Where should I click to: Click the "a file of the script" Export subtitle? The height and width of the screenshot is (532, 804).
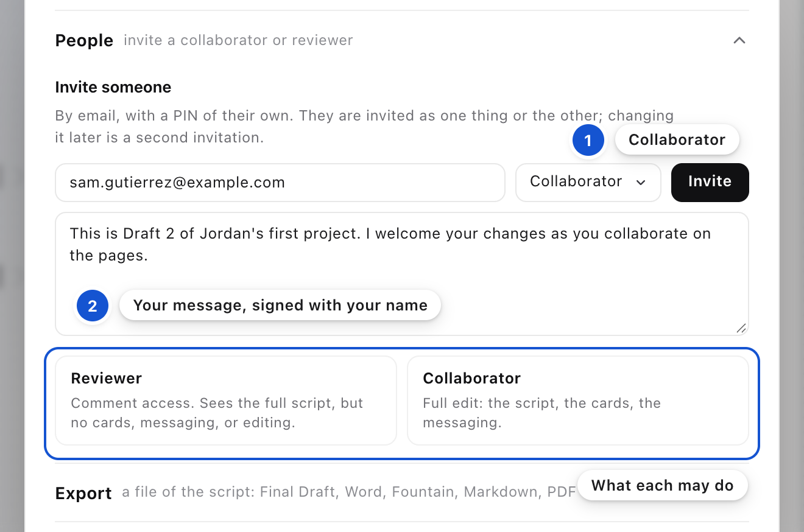(349, 492)
